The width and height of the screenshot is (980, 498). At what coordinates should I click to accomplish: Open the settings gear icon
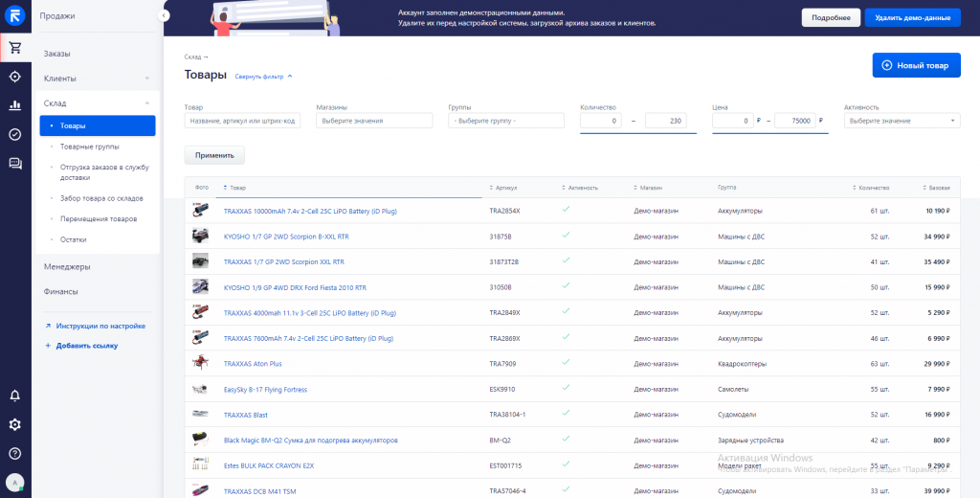click(14, 424)
